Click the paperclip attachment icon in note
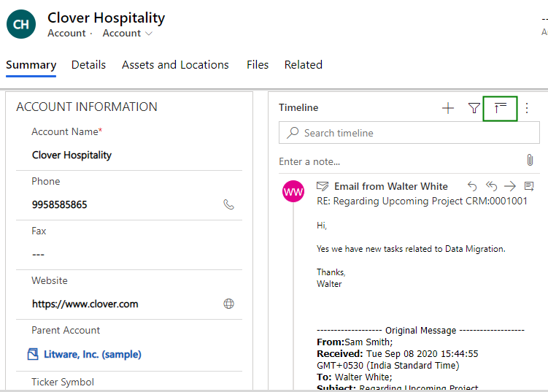The width and height of the screenshot is (548, 392). (x=530, y=160)
